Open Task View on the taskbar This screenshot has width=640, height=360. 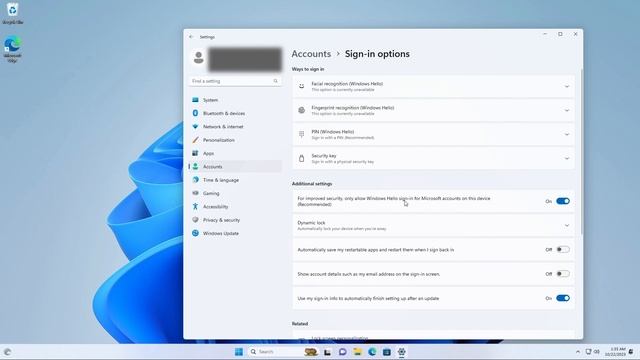(x=327, y=352)
